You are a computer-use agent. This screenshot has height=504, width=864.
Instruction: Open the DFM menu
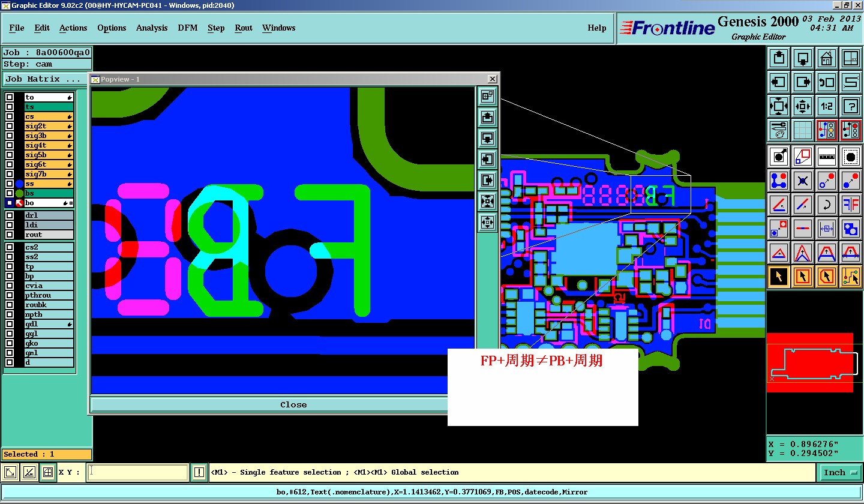point(188,28)
